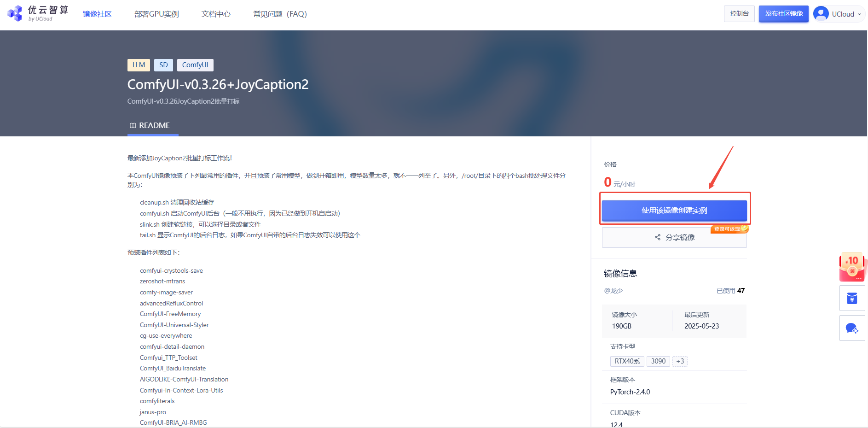
Task: Click the recharge wallet icon on sidebar
Action: [852, 298]
